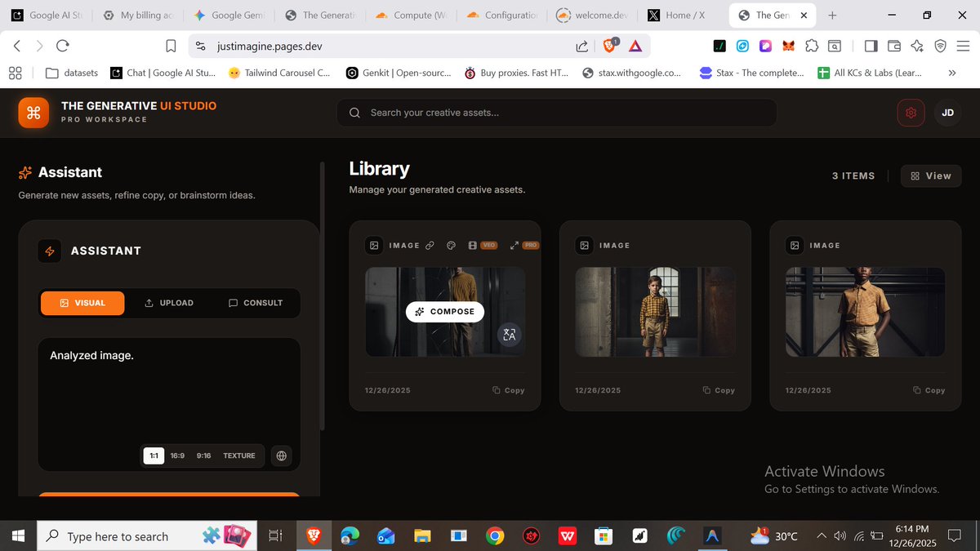Click the COMPOSE button on first image
This screenshot has width=980, height=551.
coord(445,312)
